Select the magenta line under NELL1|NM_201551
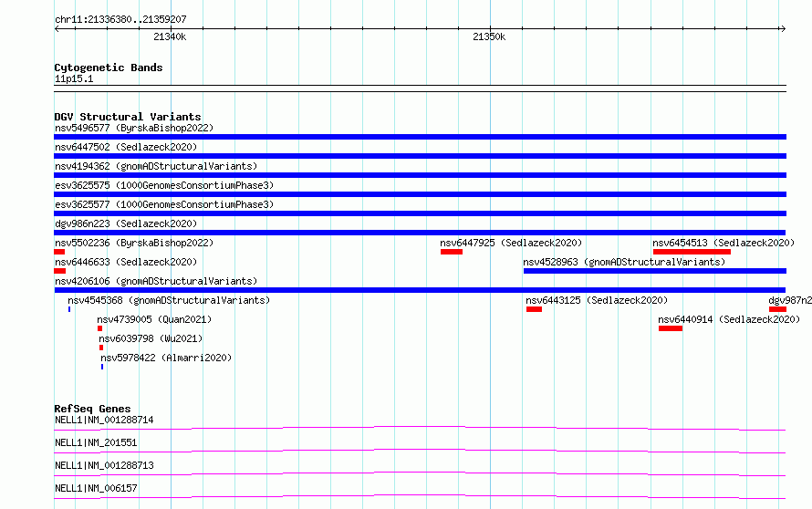 420,451
